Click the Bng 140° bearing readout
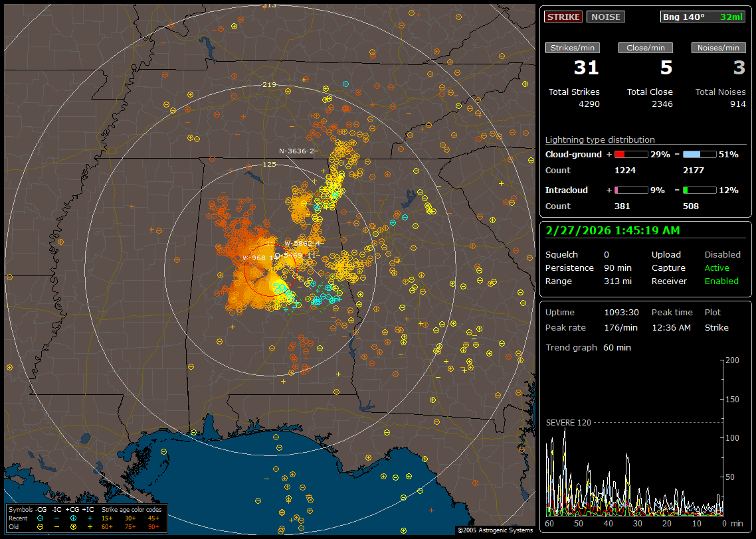Screen dimensions: 756x539 point(684,17)
